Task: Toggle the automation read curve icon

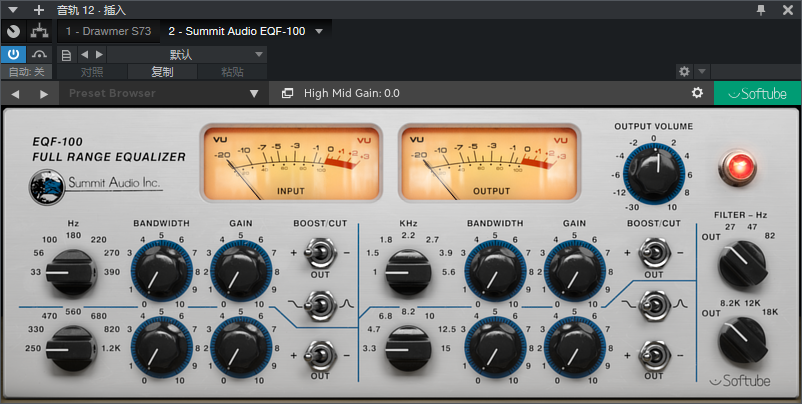Action: point(39,54)
